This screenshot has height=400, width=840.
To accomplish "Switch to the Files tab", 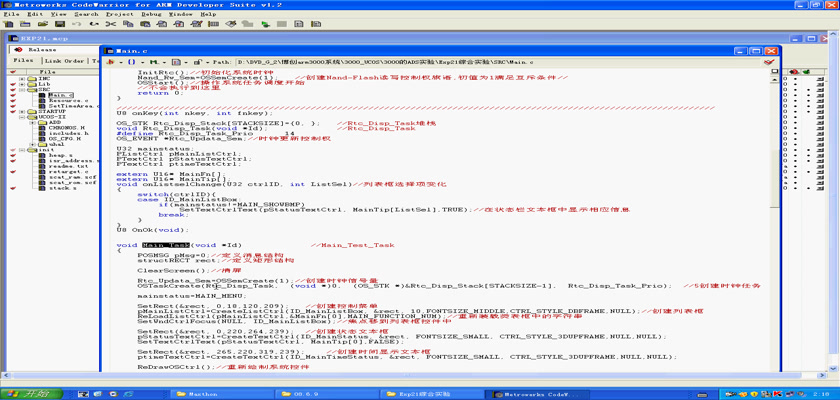I will 24,61.
